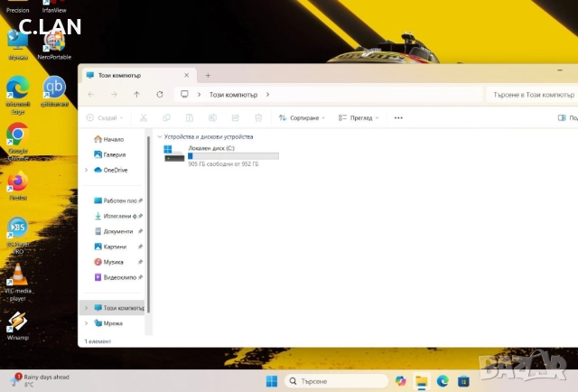Expand the OneDrive tree node
This screenshot has width=578, height=392.
point(87,170)
